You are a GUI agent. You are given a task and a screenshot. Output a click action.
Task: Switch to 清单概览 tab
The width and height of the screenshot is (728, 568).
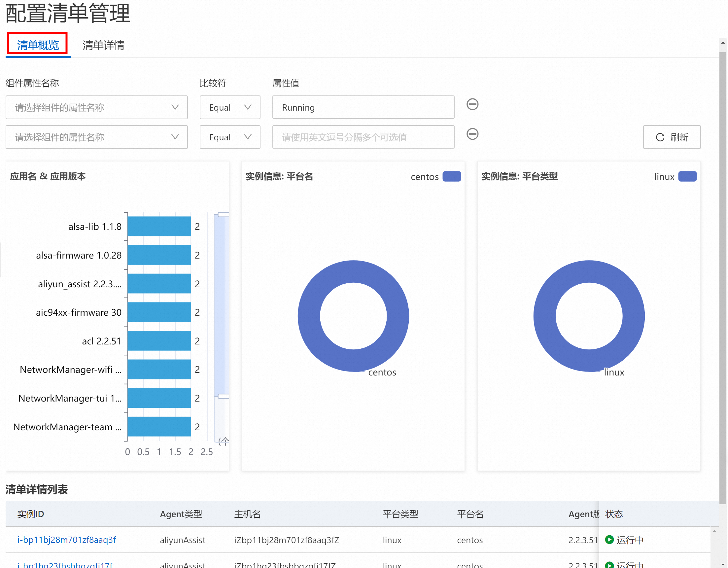click(38, 45)
